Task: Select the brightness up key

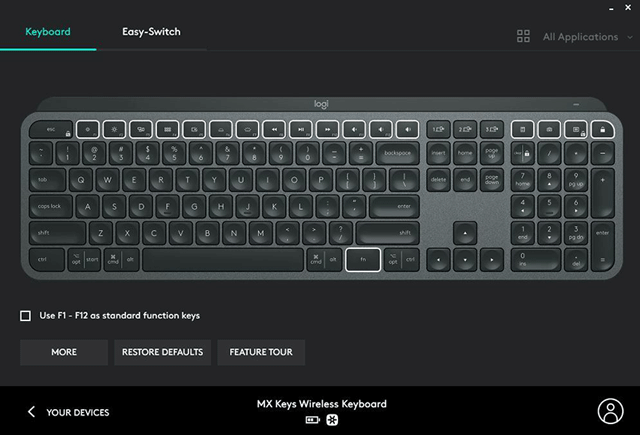Action: (114, 129)
